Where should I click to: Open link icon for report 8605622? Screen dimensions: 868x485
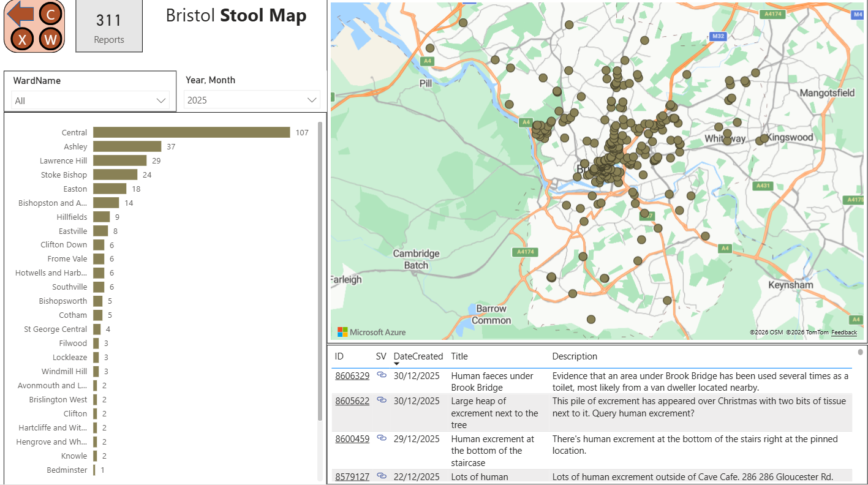click(382, 400)
